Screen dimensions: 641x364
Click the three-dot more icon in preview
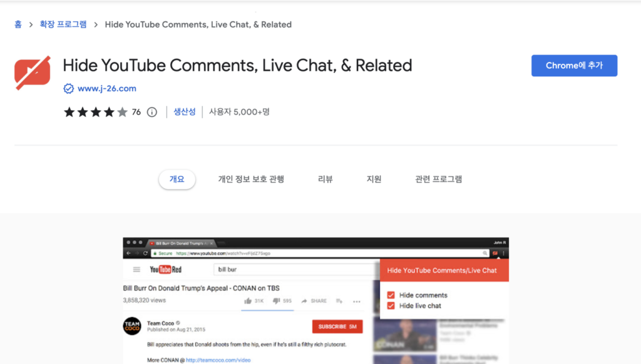[x=356, y=301]
